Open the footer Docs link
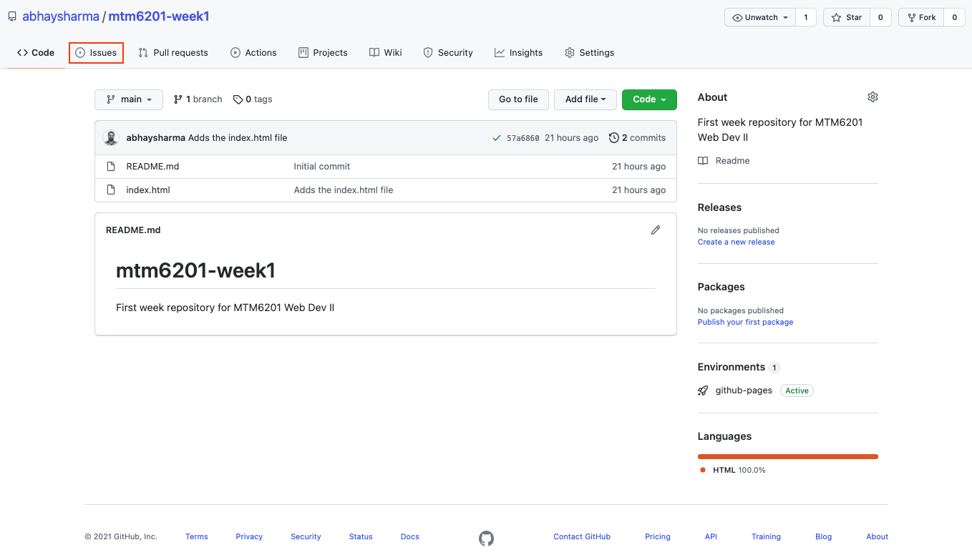Viewport: 972px width, 560px height. pos(410,536)
